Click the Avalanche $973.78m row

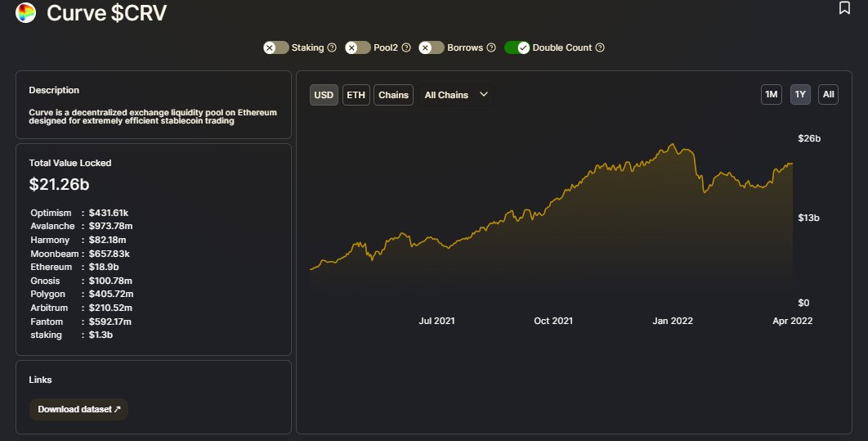point(82,226)
